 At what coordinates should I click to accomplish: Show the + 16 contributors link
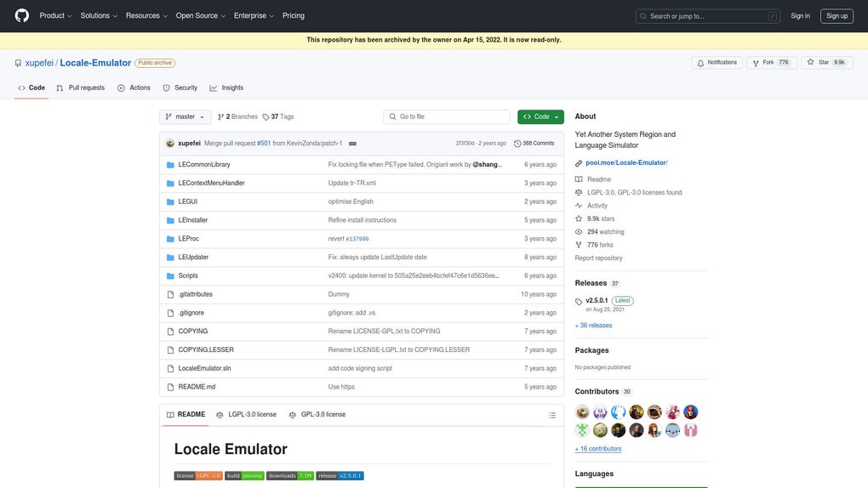tap(598, 449)
